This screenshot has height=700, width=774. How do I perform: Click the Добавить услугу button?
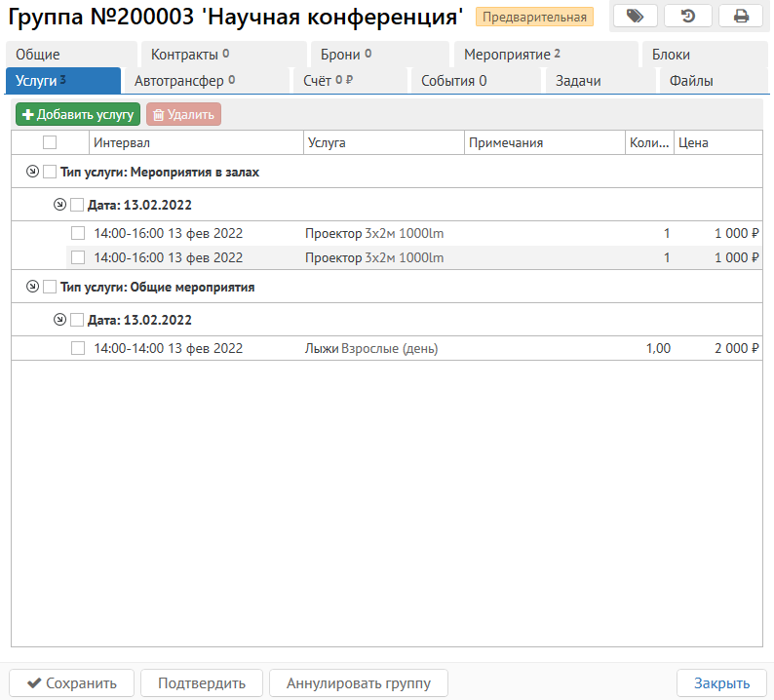click(78, 115)
